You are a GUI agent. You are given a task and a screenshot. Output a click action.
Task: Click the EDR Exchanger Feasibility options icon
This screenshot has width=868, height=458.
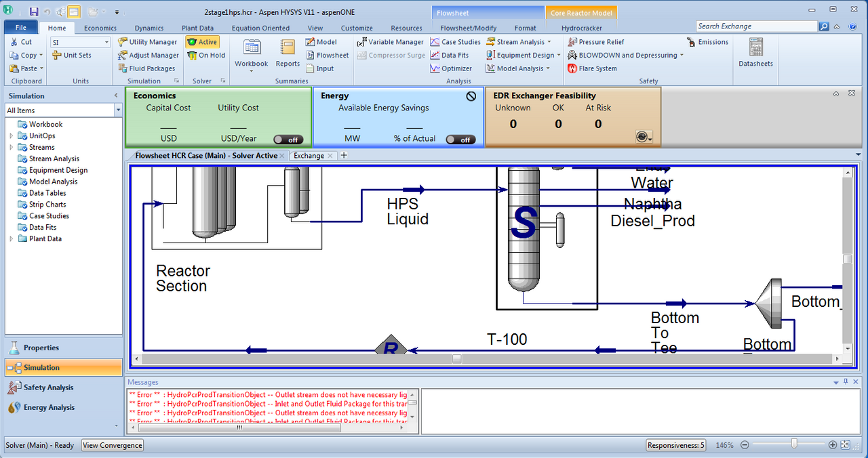(x=644, y=137)
